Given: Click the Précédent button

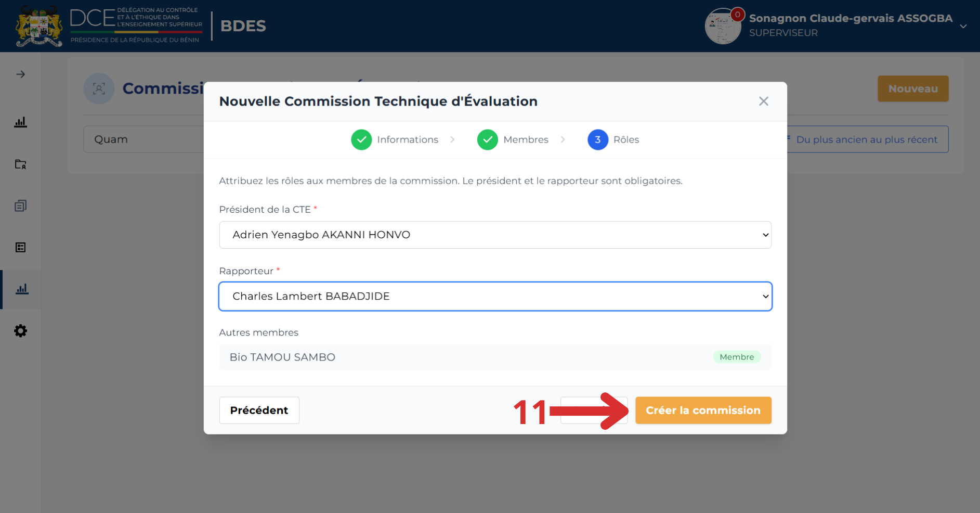Looking at the screenshot, I should click(259, 411).
